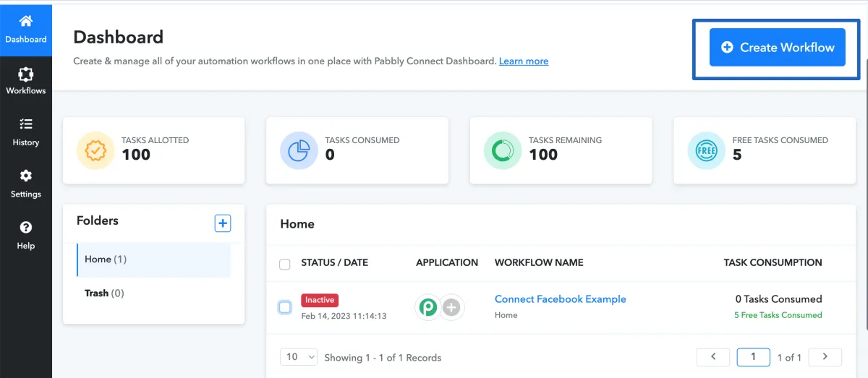Click the STATUS / DATE column header
This screenshot has height=378, width=868.
(x=335, y=263)
